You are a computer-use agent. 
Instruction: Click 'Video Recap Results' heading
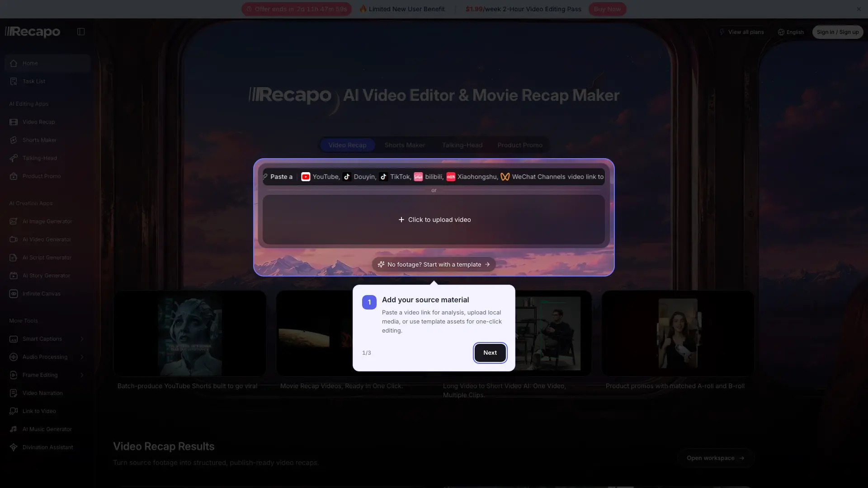click(x=164, y=446)
